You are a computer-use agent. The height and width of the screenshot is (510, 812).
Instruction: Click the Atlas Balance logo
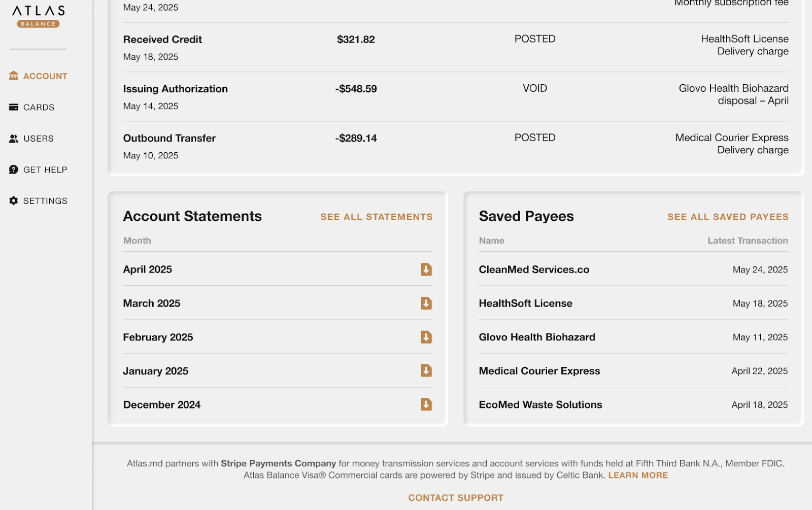click(x=37, y=15)
